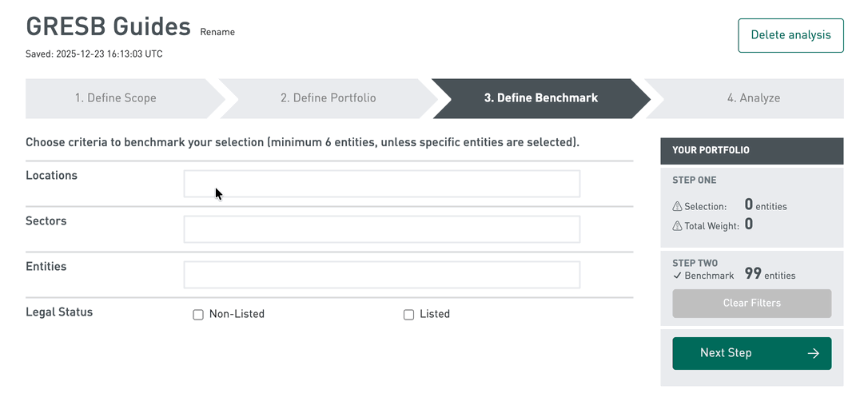Click the GRESB Guides analysis title
The width and height of the screenshot is (868, 417).
(108, 27)
